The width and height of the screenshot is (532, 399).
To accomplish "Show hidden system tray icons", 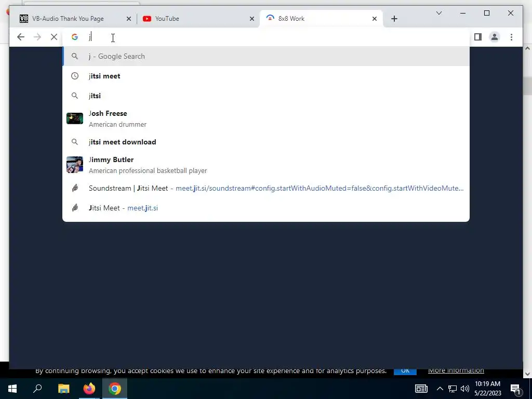I will click(440, 389).
